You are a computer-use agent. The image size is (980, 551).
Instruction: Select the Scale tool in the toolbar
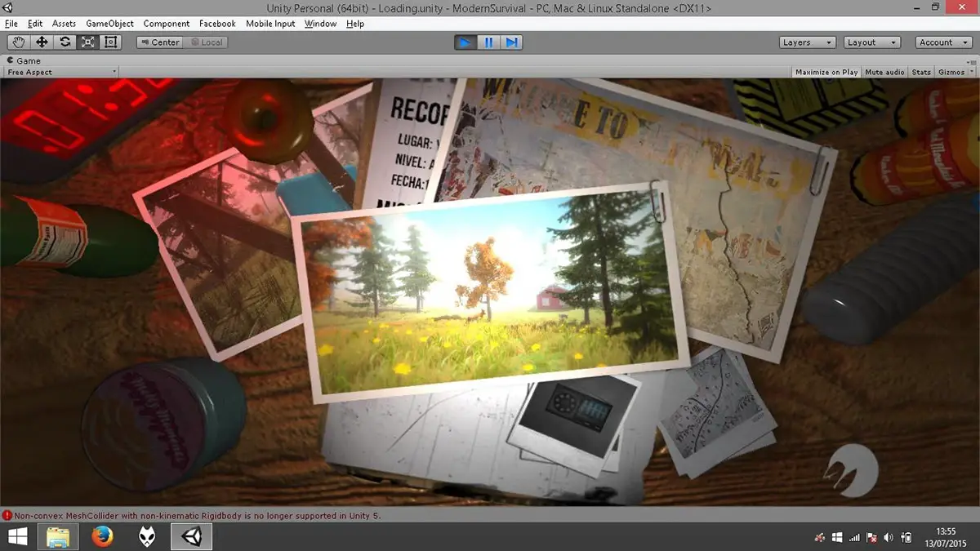pyautogui.click(x=87, y=42)
